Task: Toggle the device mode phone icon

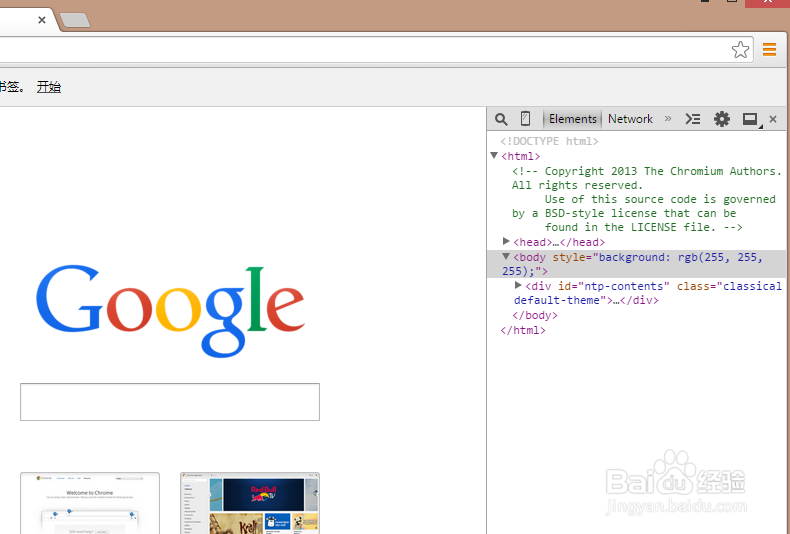Action: tap(525, 118)
